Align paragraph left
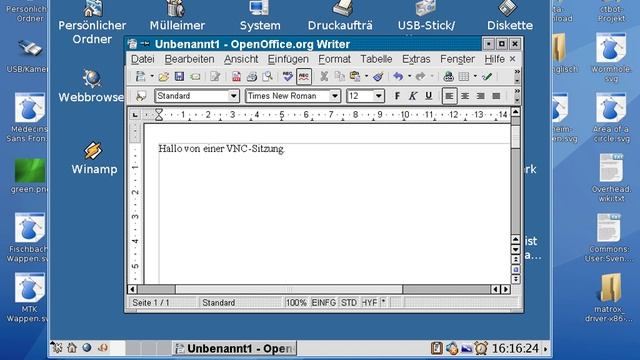The height and width of the screenshot is (360, 640). pos(449,96)
